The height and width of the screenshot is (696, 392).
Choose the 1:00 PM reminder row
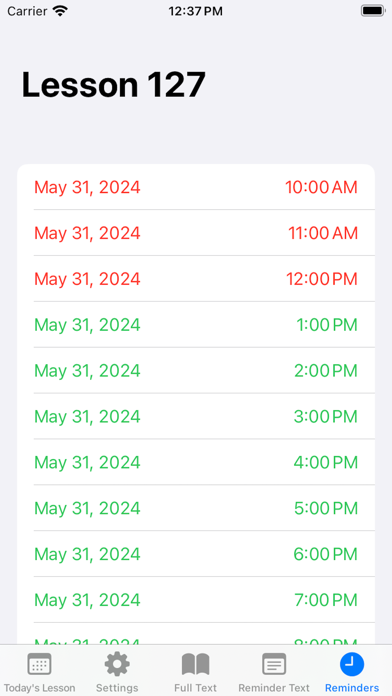196,324
